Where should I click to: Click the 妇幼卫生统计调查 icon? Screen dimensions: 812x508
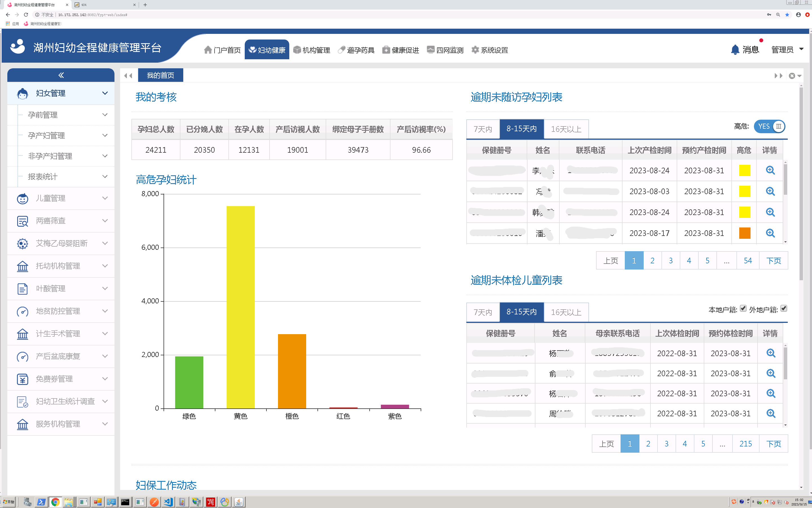pyautogui.click(x=23, y=402)
